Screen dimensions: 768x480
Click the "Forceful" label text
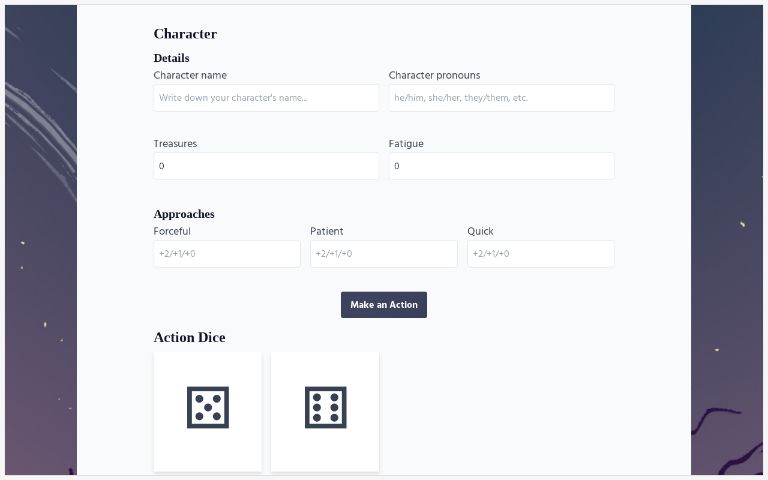172,231
